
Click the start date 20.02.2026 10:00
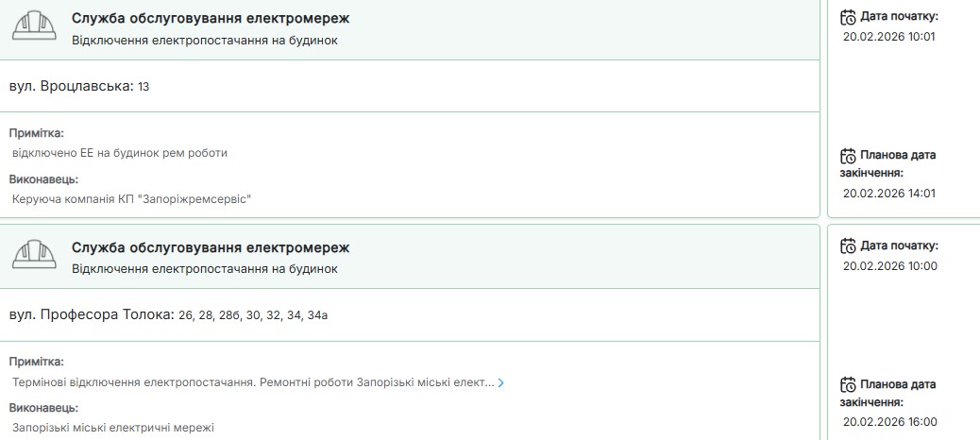(x=888, y=266)
